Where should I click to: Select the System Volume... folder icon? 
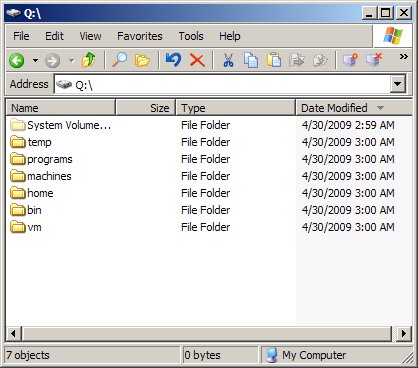click(x=18, y=125)
